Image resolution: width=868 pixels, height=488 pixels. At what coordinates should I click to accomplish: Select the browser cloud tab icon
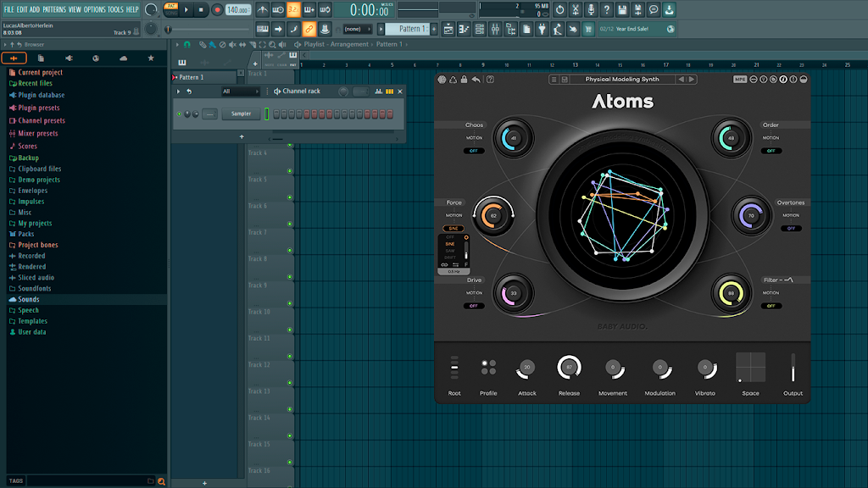coord(123,58)
